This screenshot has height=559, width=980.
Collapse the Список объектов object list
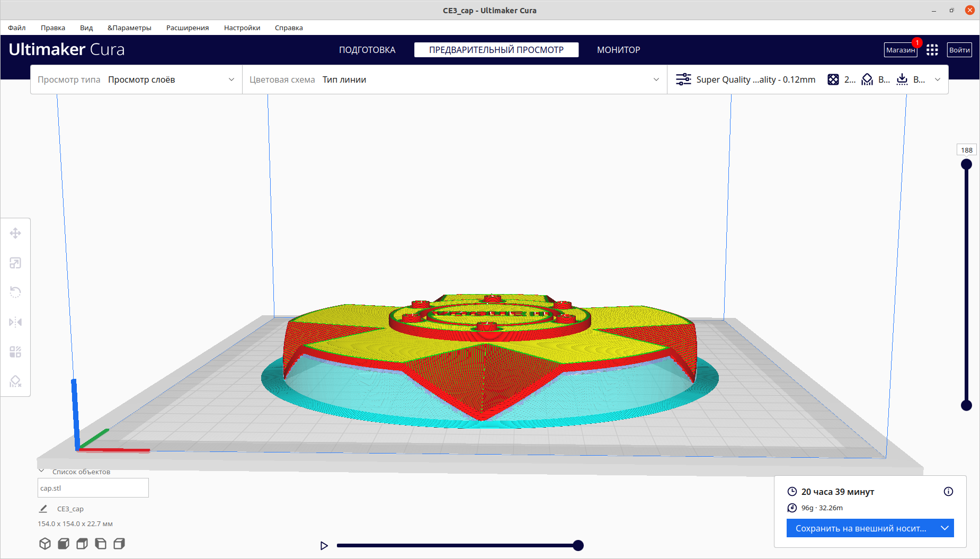pyautogui.click(x=41, y=471)
